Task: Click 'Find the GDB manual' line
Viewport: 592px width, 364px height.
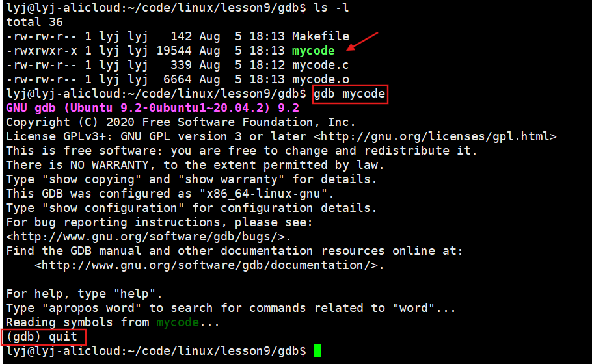Action: point(234,251)
